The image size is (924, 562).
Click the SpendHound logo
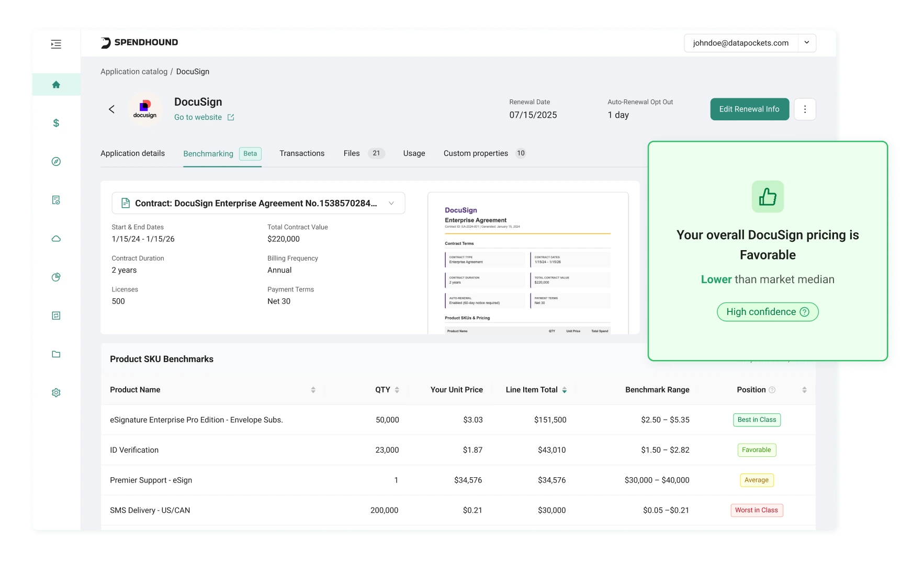tap(139, 42)
